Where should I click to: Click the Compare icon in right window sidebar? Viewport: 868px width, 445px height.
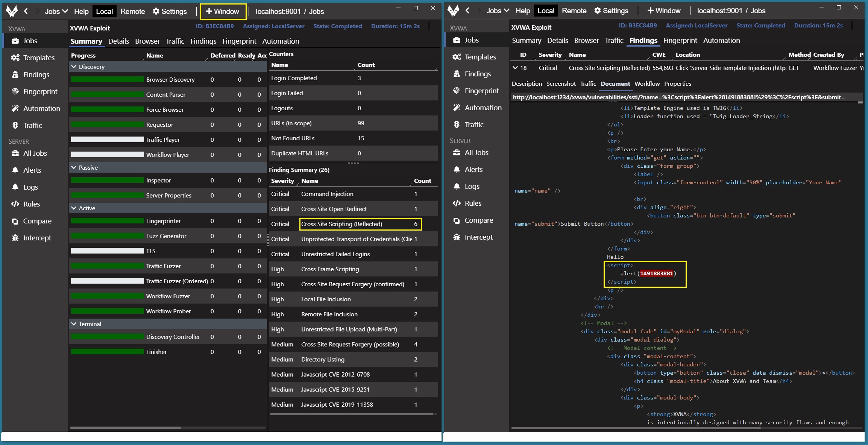point(457,220)
